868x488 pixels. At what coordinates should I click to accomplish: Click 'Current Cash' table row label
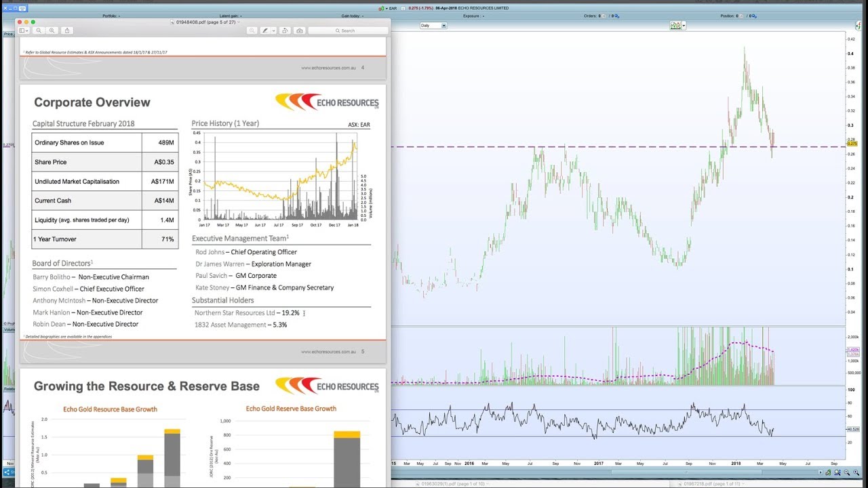[53, 201]
